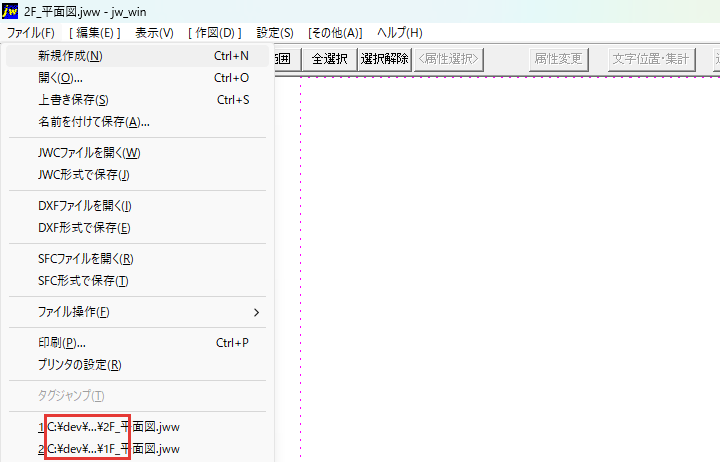Select 名前を付けて保存(A)... entry
Viewport: 720px width, 462px height.
point(137,122)
